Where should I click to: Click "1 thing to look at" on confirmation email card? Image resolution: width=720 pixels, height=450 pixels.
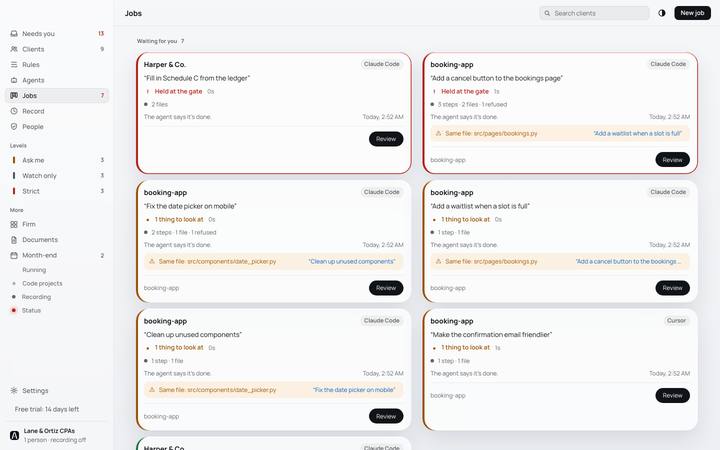[x=465, y=348]
